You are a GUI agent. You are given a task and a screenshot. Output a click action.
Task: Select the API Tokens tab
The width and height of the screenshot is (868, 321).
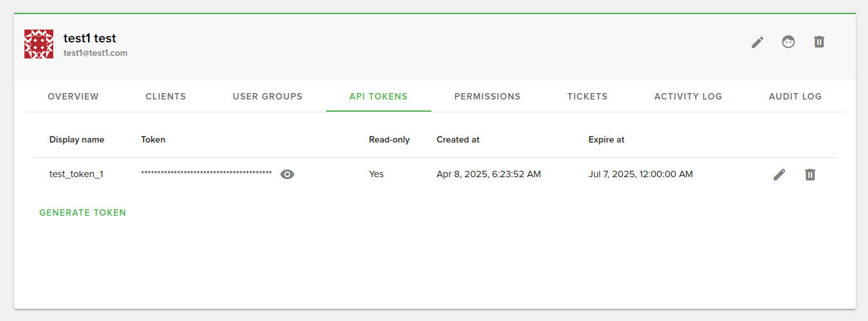click(378, 96)
